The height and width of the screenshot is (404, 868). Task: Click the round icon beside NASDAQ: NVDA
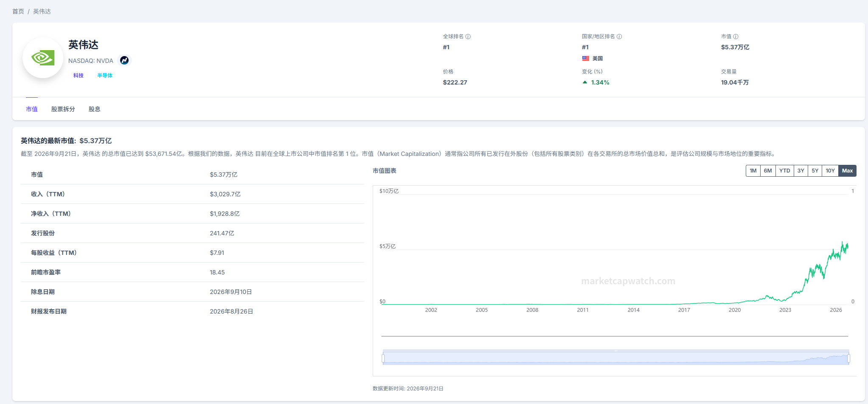coord(124,60)
